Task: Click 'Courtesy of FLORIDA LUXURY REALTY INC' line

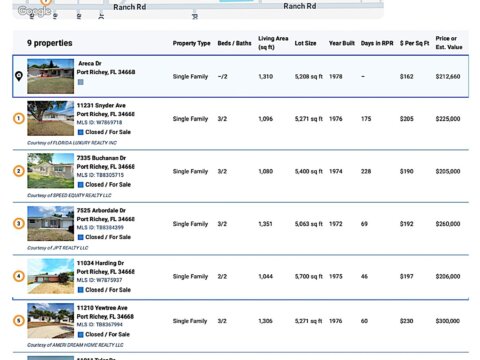Action: 72,143
